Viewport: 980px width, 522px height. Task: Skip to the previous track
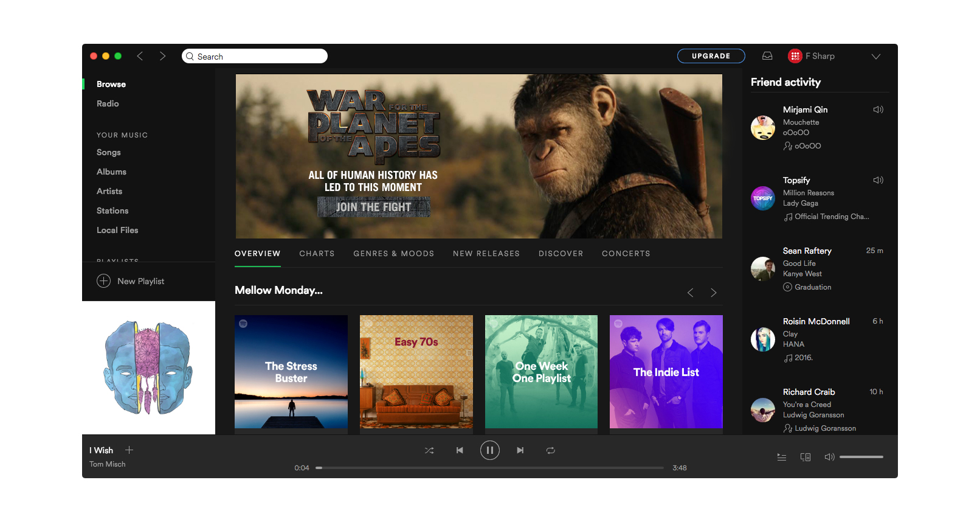pyautogui.click(x=460, y=450)
